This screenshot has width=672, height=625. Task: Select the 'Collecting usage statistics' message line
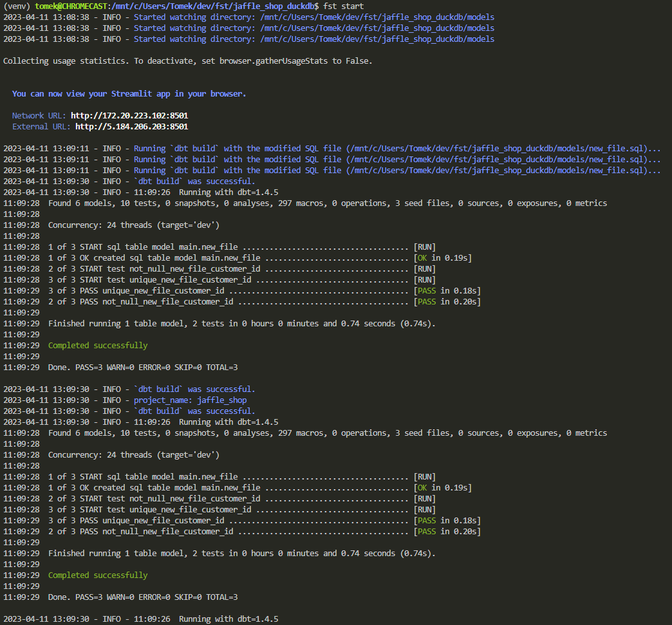pyautogui.click(x=188, y=61)
